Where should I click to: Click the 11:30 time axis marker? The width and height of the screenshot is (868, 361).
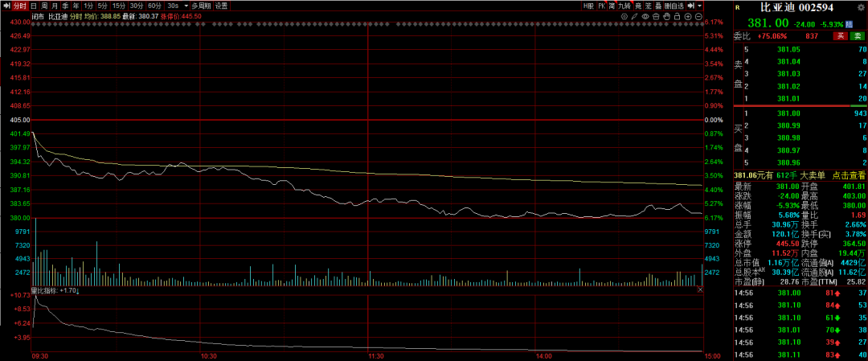(x=376, y=356)
